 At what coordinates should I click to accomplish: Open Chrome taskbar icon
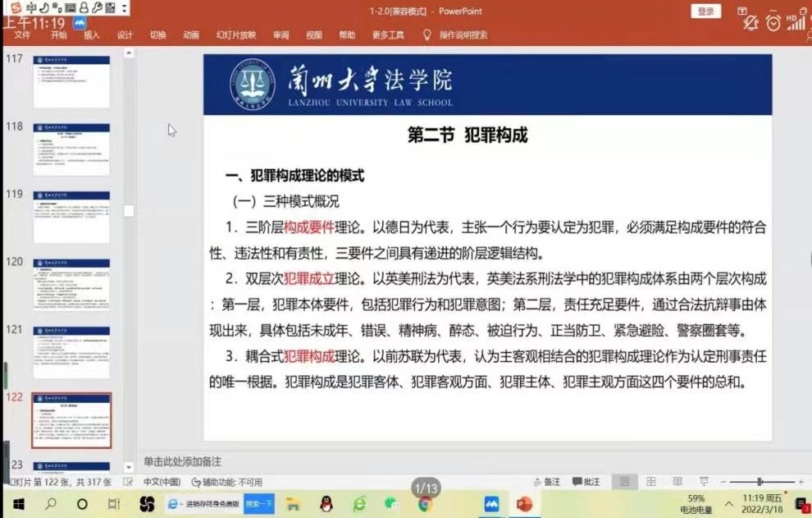tap(425, 503)
